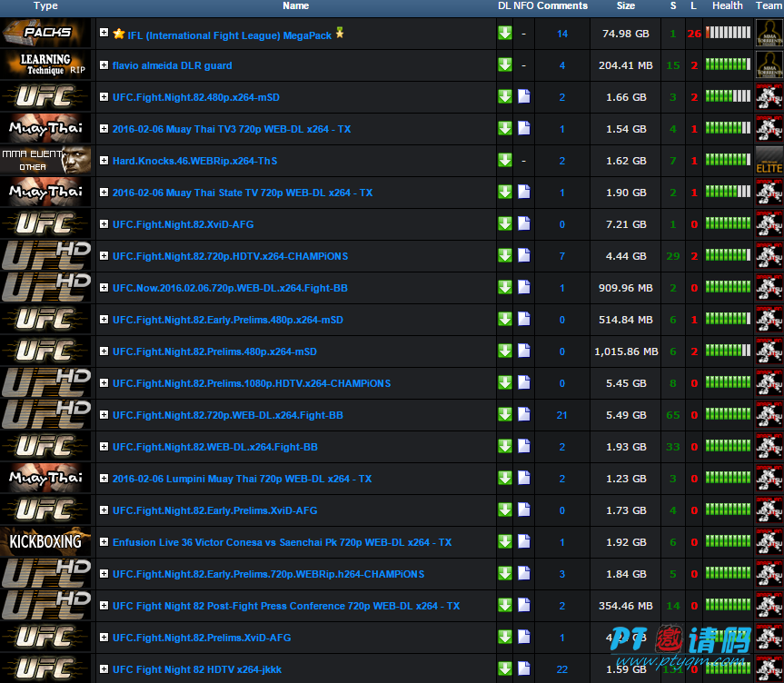View 26 leechers on IFL MegaPack
This screenshot has width=784, height=683.
pos(694,34)
